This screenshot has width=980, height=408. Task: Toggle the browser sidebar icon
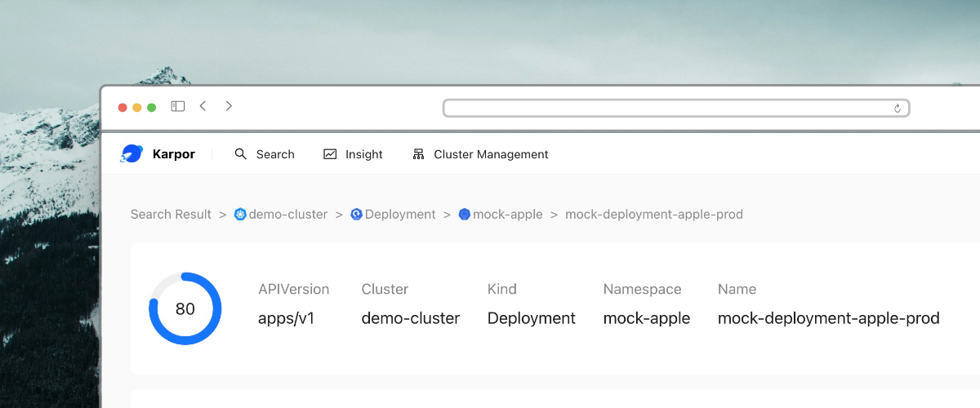(x=177, y=106)
